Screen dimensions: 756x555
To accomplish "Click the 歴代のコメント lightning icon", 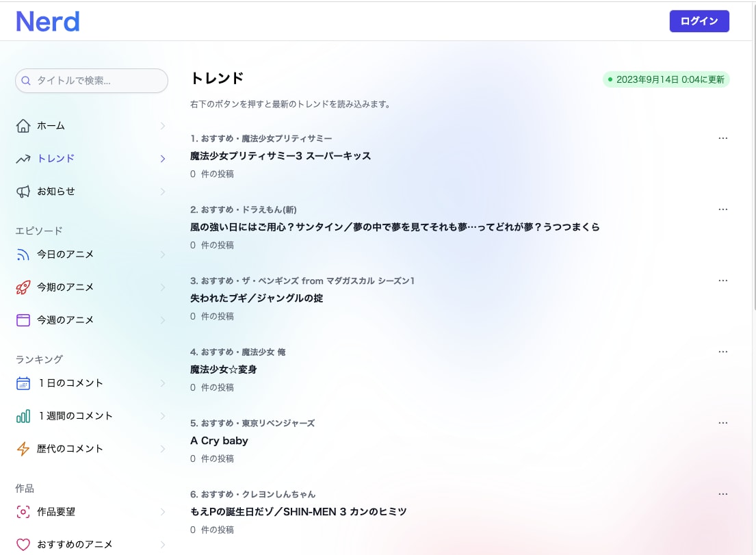I will [23, 449].
